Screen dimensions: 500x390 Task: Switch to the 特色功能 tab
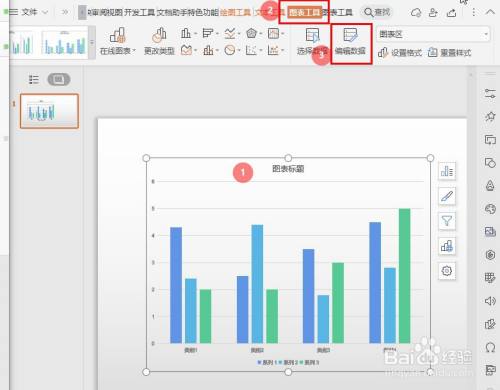point(203,13)
